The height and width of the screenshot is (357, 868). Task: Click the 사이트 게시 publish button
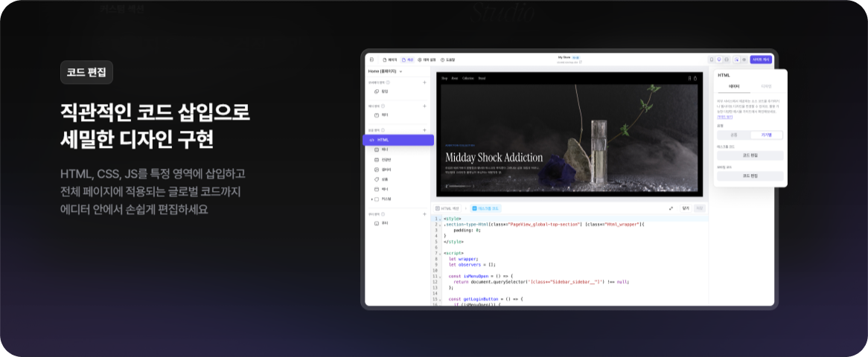(761, 59)
